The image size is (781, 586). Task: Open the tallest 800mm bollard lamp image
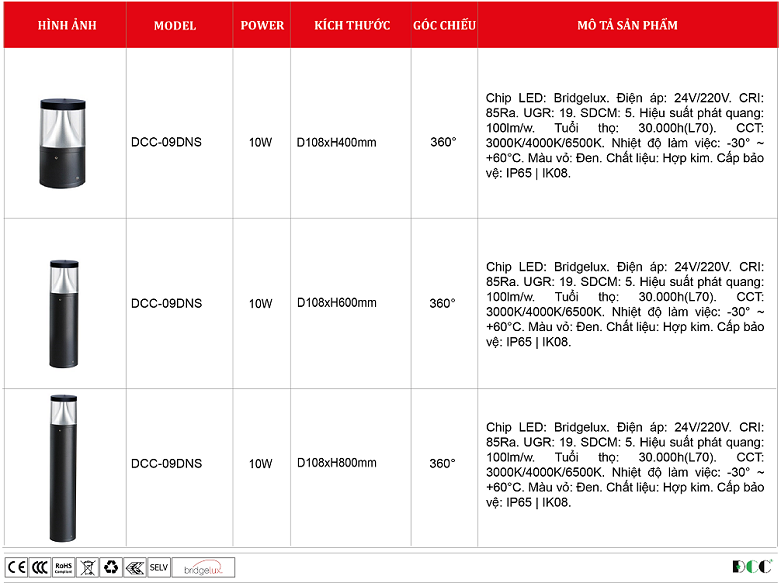[64, 468]
